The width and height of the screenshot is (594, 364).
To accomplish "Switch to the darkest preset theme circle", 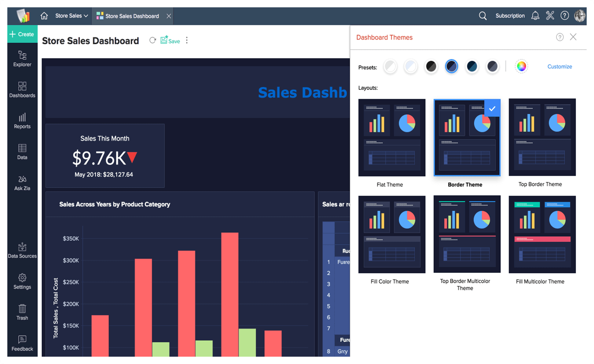I will coord(431,66).
